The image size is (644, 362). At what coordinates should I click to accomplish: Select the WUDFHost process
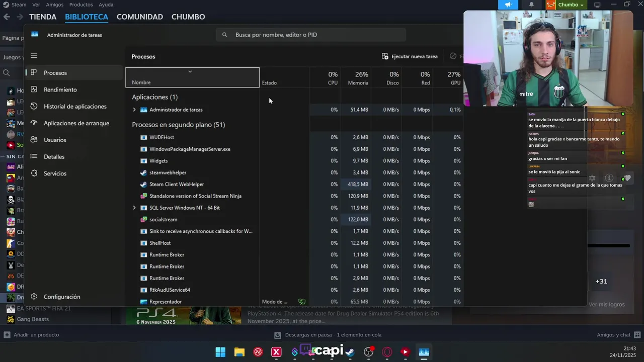(x=294, y=137)
